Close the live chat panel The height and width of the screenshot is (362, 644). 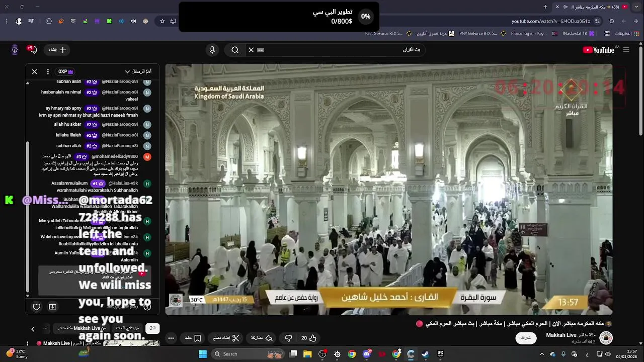[x=35, y=71]
